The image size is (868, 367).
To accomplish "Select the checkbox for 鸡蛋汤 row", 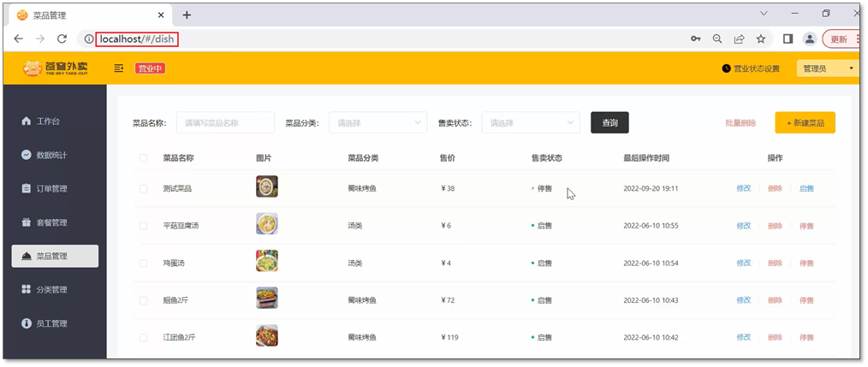I will click(144, 263).
